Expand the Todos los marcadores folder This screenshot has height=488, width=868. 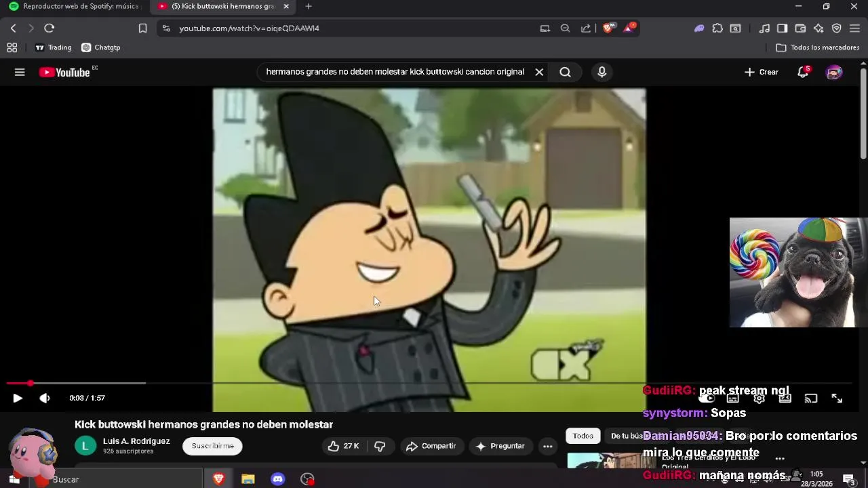pyautogui.click(x=817, y=47)
